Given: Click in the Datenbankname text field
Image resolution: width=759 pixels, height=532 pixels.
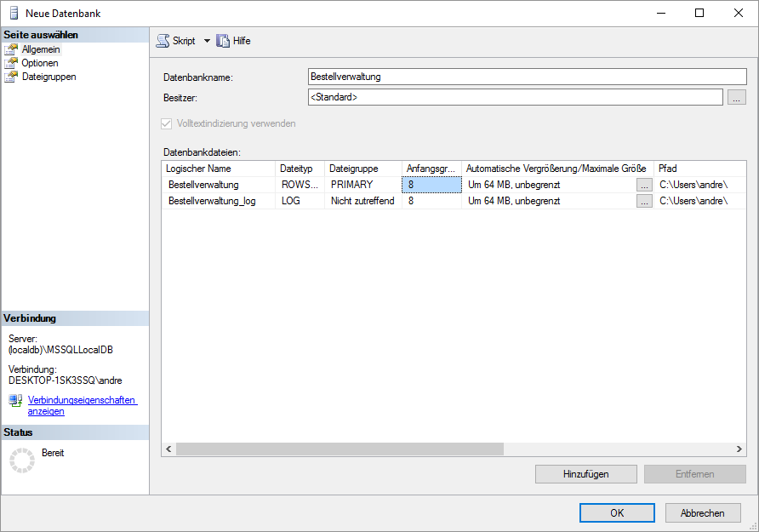Looking at the screenshot, I should coord(527,77).
